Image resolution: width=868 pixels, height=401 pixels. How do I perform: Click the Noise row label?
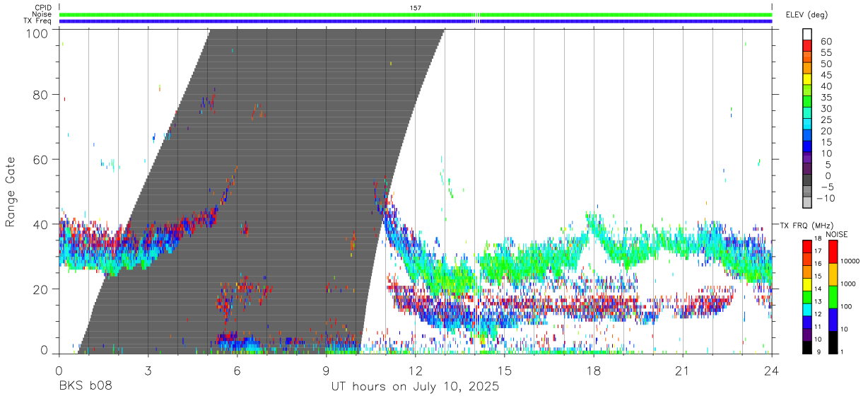(41, 14)
